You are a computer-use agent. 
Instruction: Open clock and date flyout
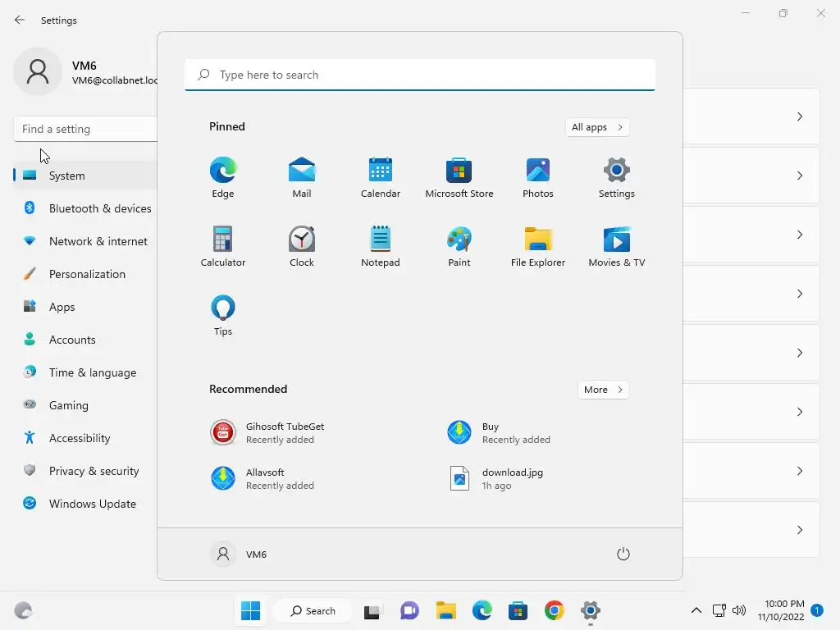[781, 610]
